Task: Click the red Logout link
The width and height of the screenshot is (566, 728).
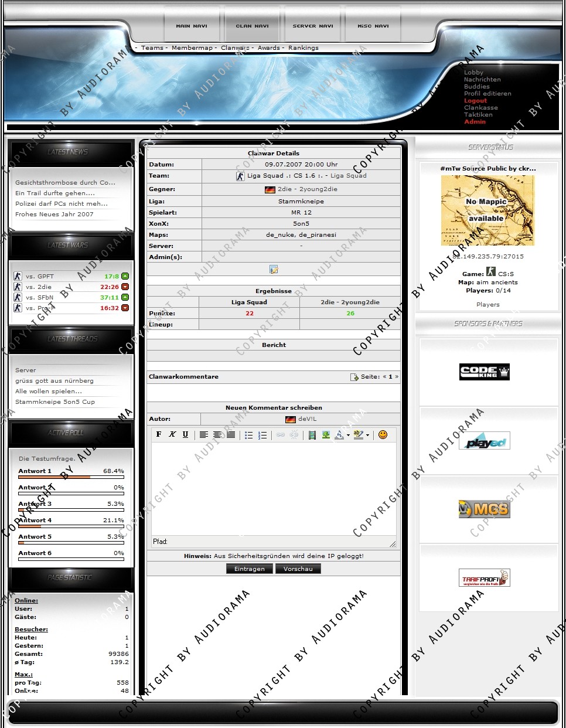Action: pyautogui.click(x=475, y=101)
